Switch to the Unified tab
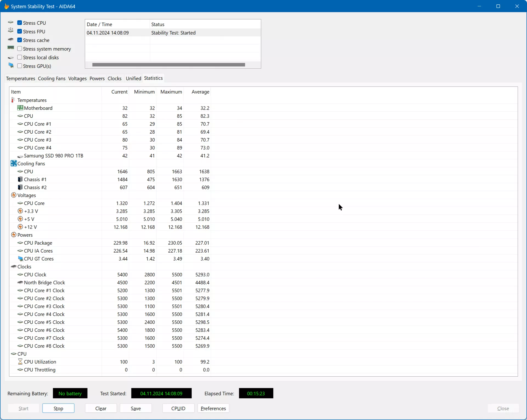This screenshot has height=420, width=527. 133,78
